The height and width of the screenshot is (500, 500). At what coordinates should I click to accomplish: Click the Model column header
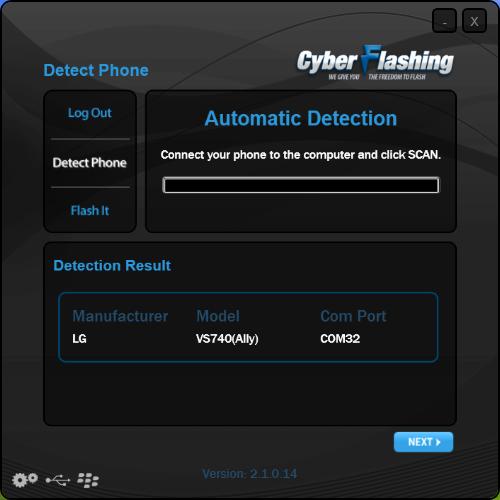218,316
